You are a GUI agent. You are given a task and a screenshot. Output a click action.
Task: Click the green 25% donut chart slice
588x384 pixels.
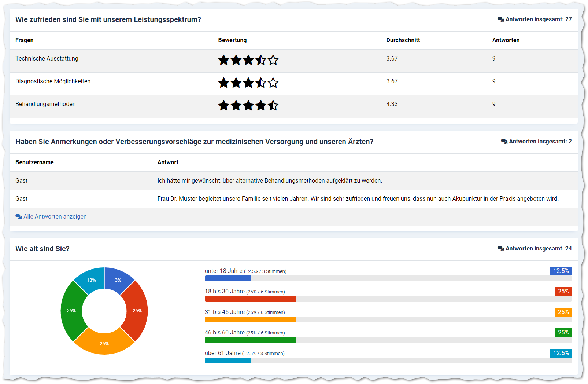(x=72, y=310)
